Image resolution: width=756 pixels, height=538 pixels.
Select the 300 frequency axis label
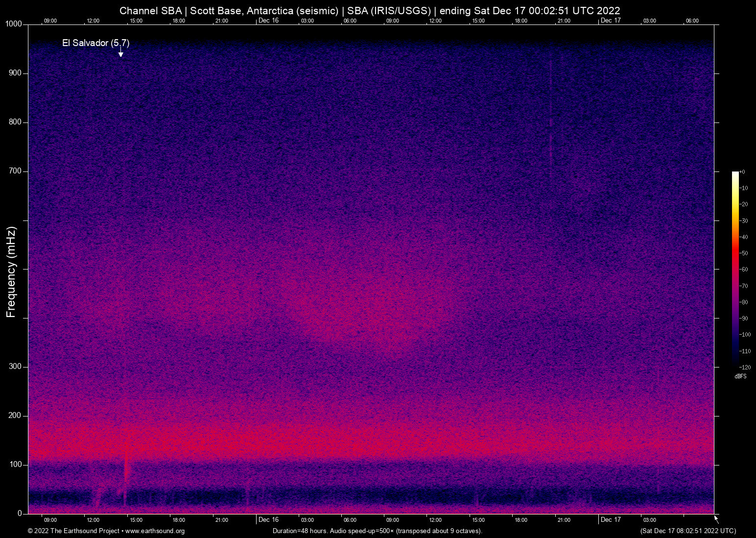click(15, 367)
